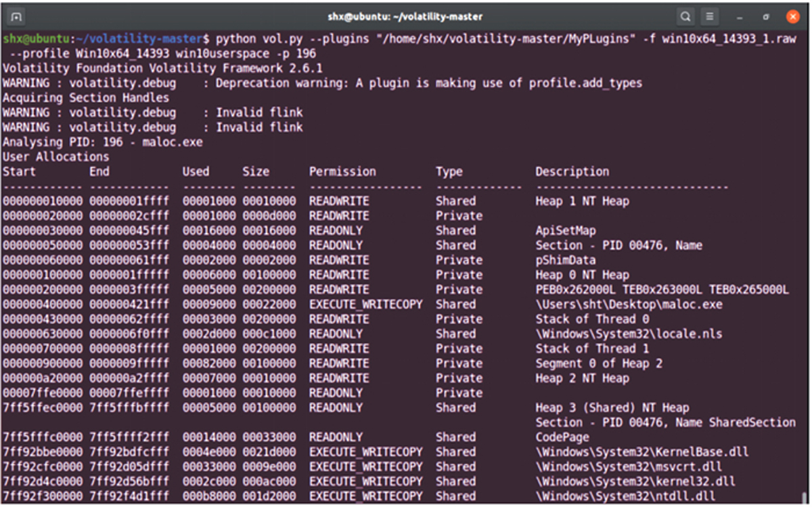Click the 'Acquiring Section Handles' line
The height and width of the screenshot is (507, 812).
(86, 98)
